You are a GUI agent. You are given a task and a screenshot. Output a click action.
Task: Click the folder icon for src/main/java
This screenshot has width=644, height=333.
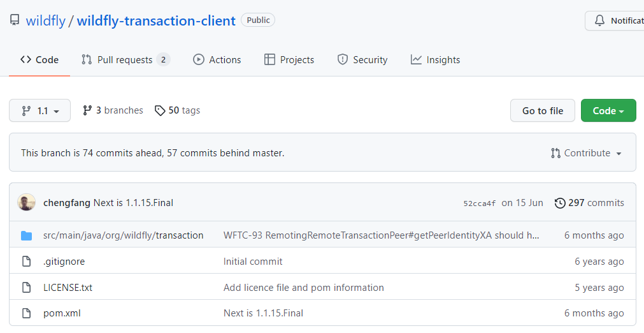pyautogui.click(x=26, y=235)
